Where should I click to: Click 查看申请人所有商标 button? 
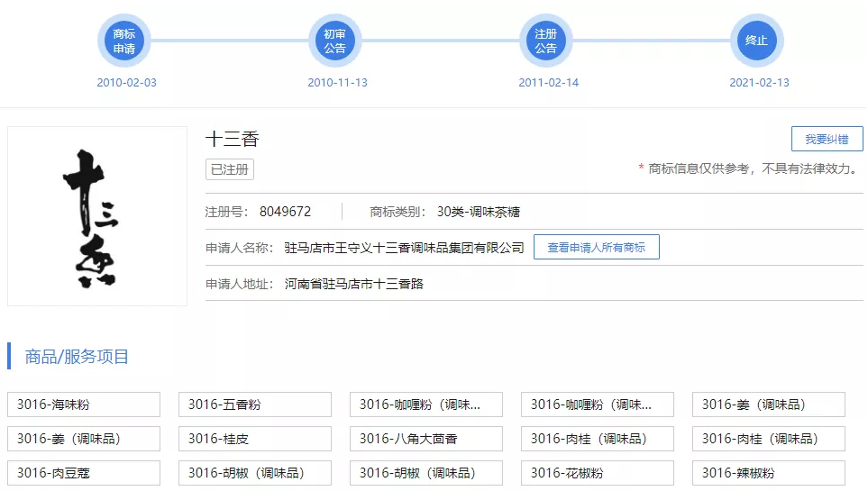click(x=596, y=247)
